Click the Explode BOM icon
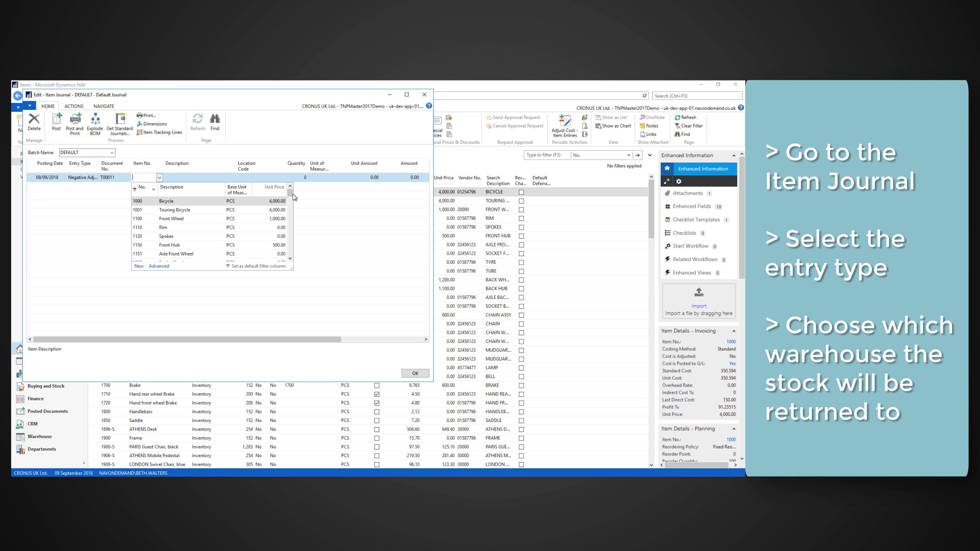 tap(95, 122)
